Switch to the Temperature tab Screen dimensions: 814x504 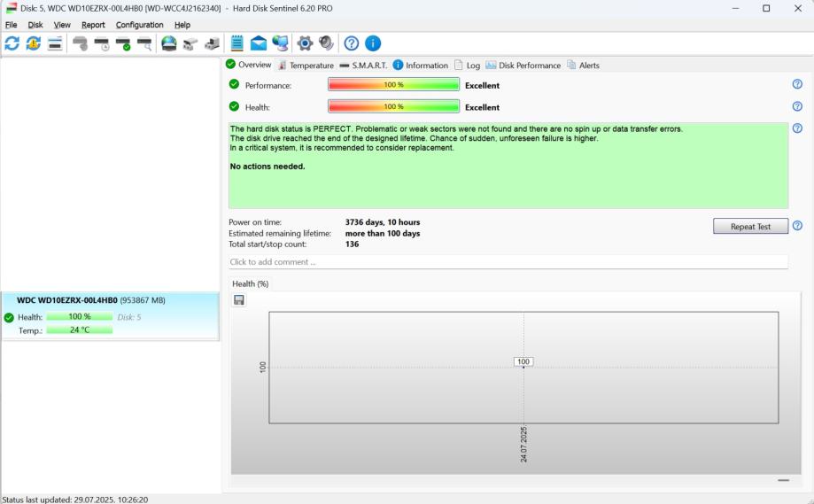tap(306, 66)
